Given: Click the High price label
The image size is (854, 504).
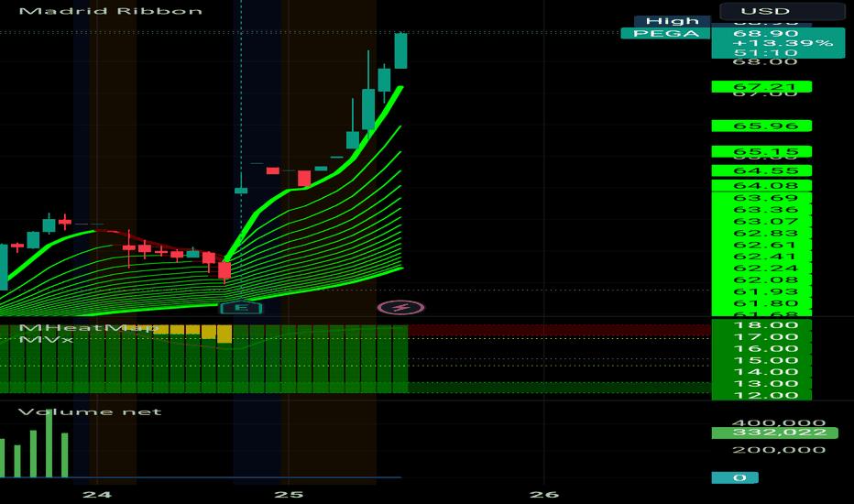Looking at the screenshot, I should coord(672,21).
